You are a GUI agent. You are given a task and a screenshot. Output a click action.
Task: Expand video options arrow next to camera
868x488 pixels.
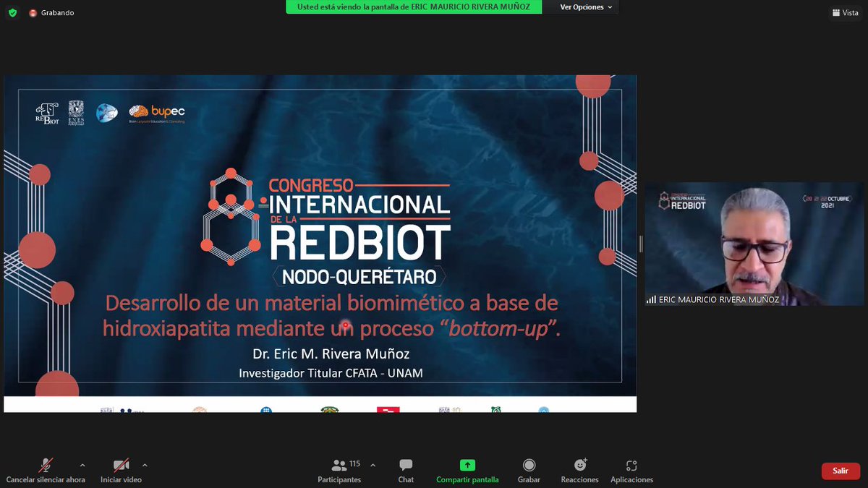[145, 466]
